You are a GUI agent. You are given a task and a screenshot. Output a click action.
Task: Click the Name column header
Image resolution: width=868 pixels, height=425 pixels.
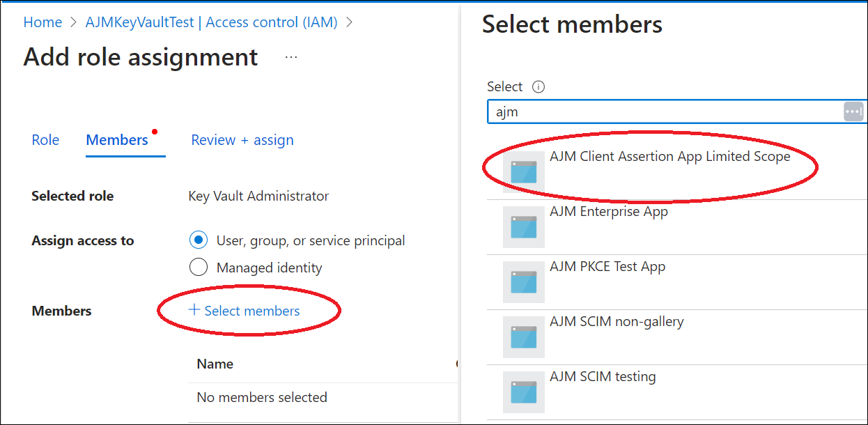tap(215, 364)
